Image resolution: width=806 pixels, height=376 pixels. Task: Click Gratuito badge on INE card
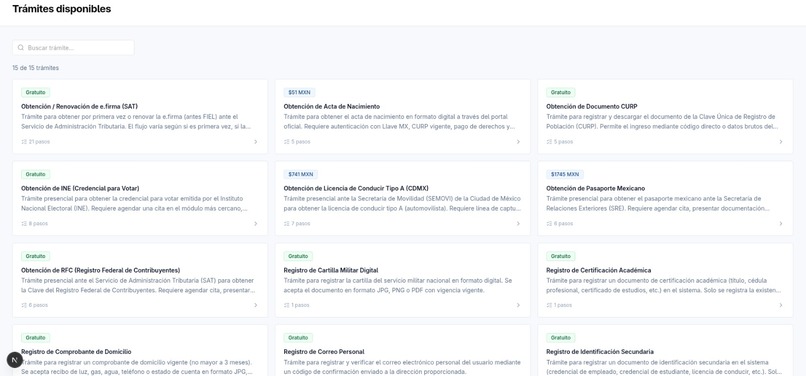(x=35, y=174)
